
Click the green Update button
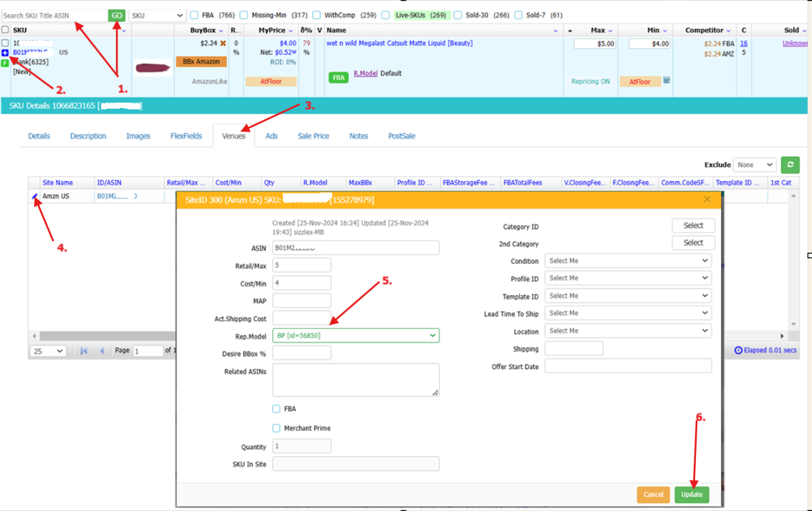click(x=691, y=494)
